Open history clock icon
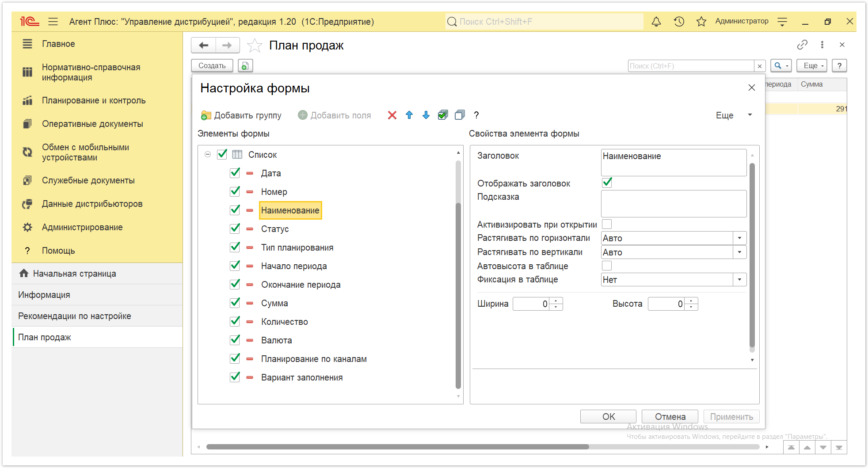Image resolution: width=868 pixels, height=468 pixels. pos(679,21)
